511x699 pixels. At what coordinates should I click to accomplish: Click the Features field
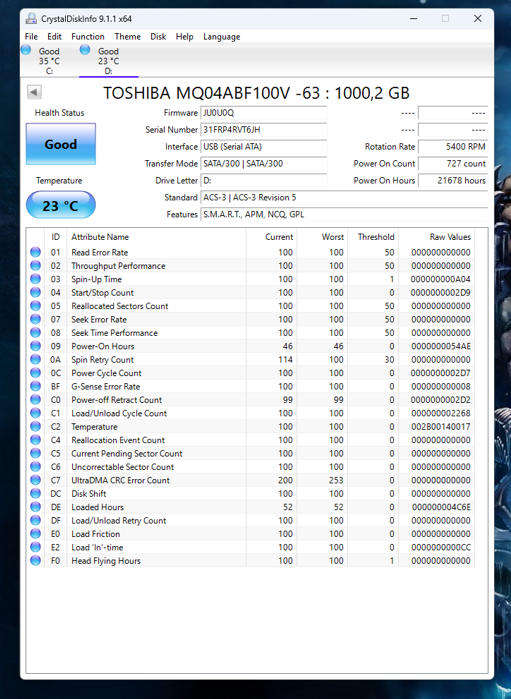344,214
